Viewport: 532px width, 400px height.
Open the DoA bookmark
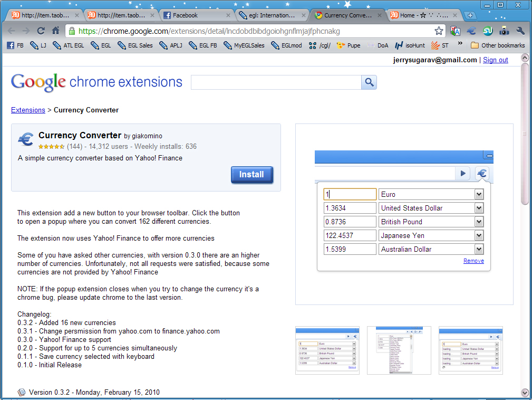[x=378, y=45]
